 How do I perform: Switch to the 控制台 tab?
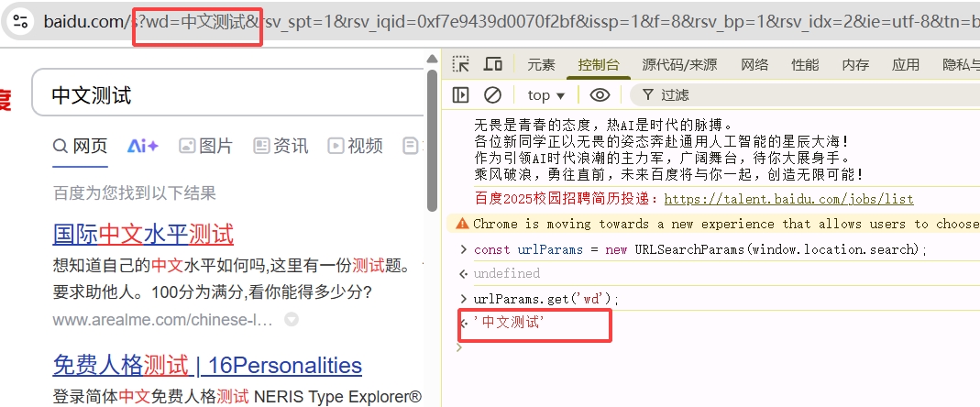[x=598, y=64]
